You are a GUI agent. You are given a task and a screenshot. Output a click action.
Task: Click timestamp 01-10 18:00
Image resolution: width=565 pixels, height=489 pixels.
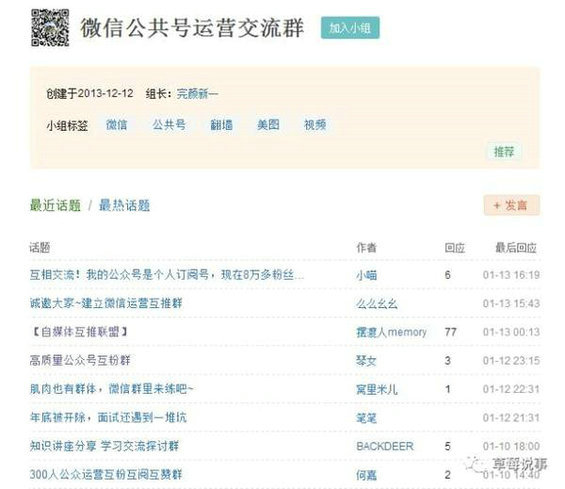click(x=511, y=446)
